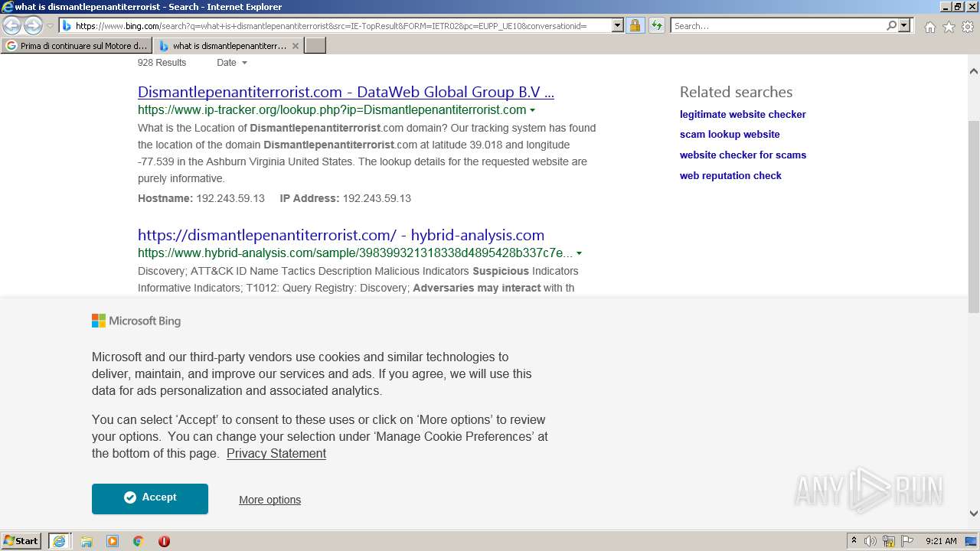Click scrollbar up arrow
The height and width of the screenshot is (551, 980).
[974, 70]
